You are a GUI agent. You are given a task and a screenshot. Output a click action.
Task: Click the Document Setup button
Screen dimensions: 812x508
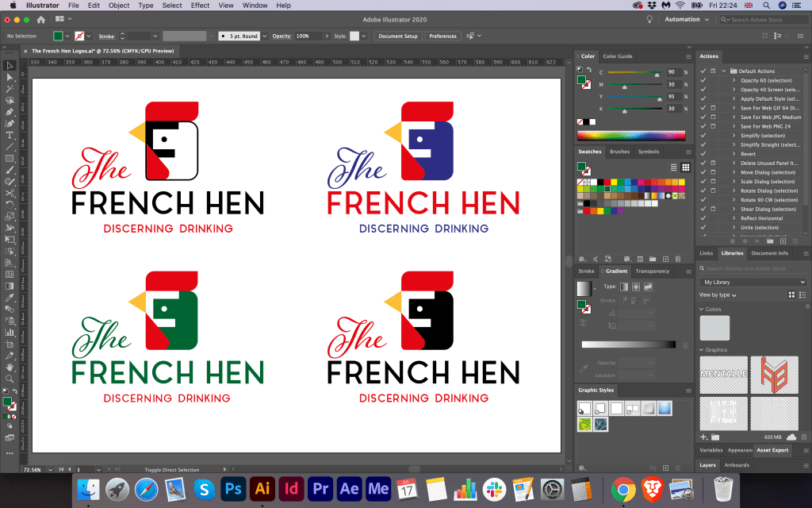tap(397, 37)
